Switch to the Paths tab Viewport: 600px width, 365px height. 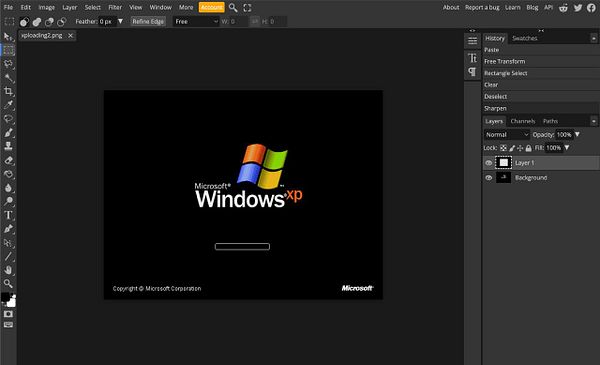[x=550, y=121]
